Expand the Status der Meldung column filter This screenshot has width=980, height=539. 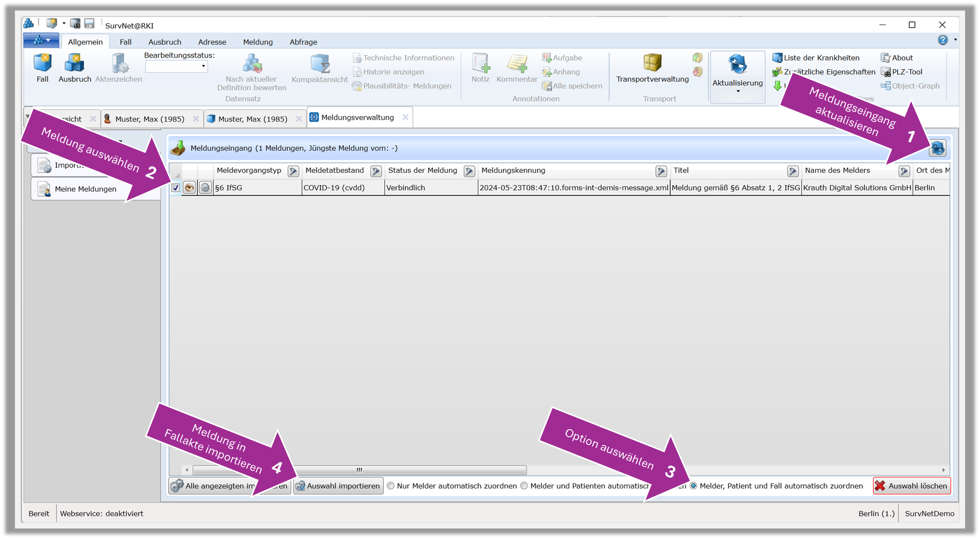[469, 171]
